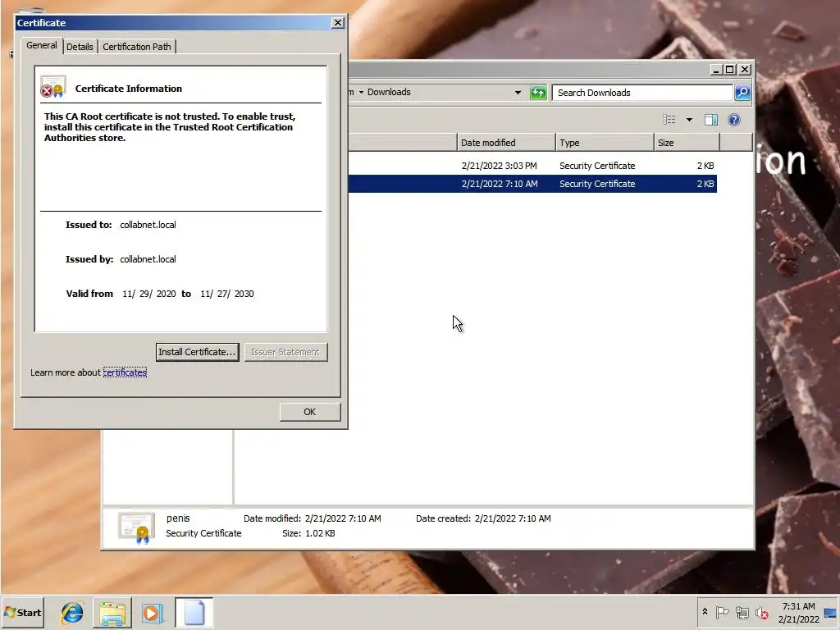Click the Downloads breadcrumb in Explorer
This screenshot has width=840, height=630.
389,92
